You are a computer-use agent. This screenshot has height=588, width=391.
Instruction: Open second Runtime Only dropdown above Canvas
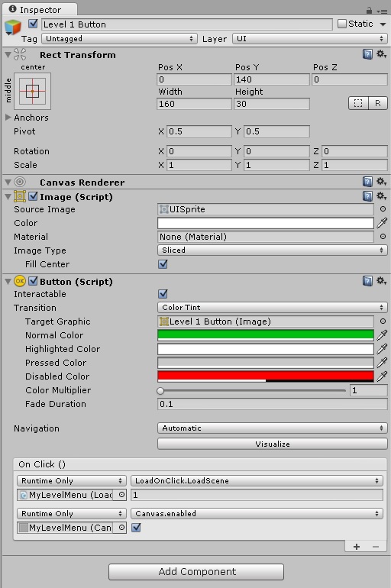point(72,513)
